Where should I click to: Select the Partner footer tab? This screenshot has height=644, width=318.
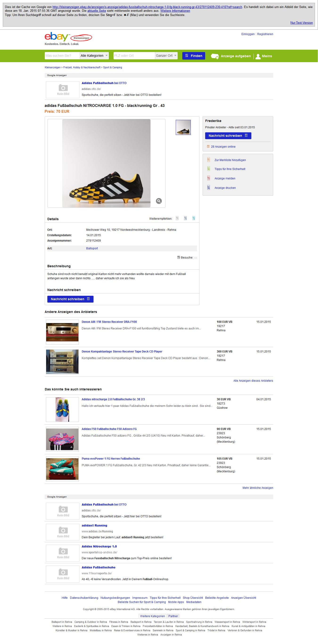173,616
